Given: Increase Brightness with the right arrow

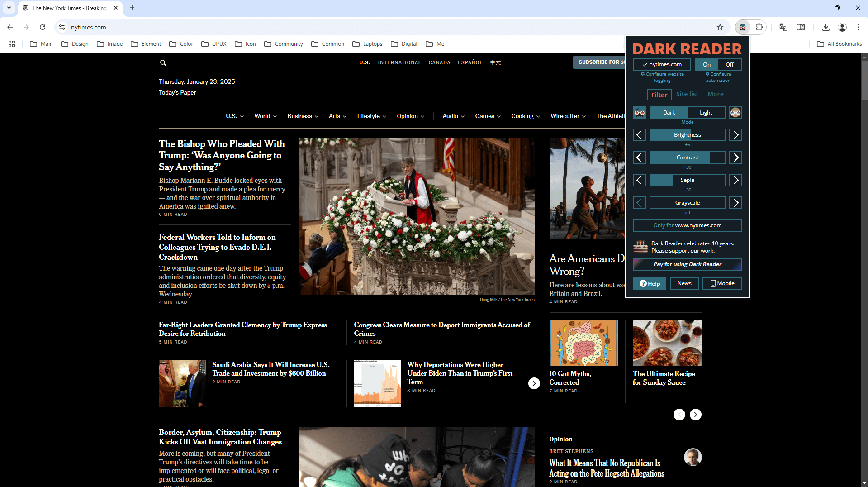Looking at the screenshot, I should [x=735, y=135].
